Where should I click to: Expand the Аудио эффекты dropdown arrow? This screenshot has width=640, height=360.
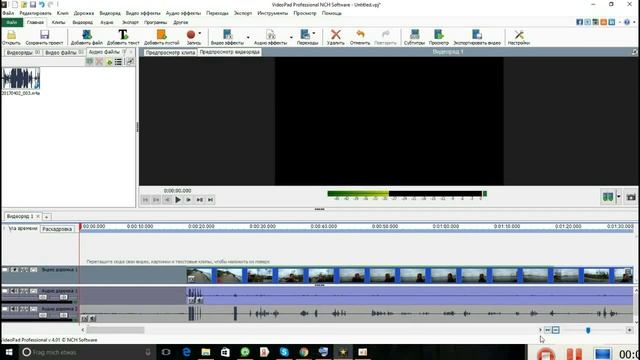point(291,37)
